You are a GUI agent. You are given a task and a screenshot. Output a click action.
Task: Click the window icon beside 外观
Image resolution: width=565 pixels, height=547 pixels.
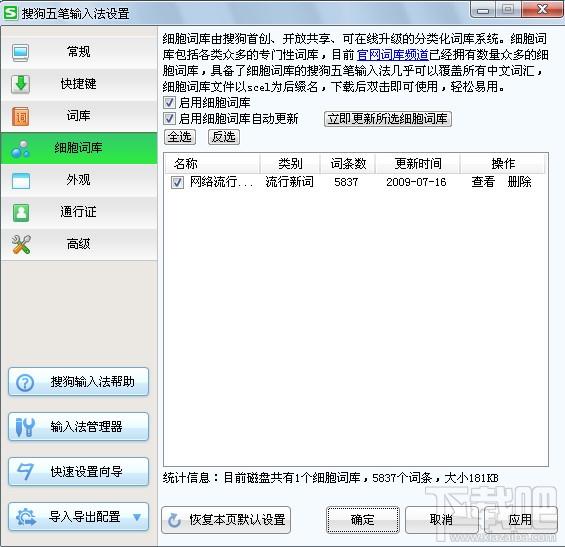point(21,181)
